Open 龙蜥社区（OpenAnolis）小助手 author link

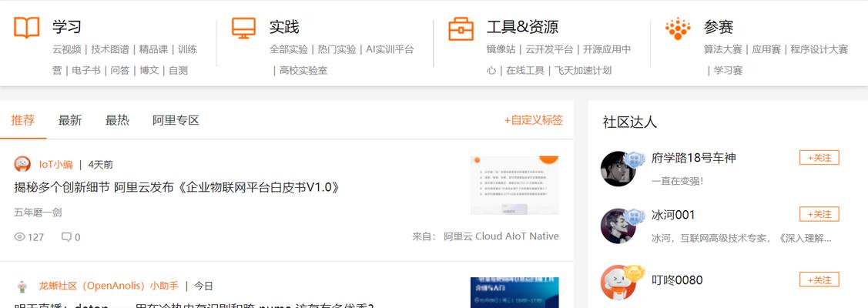[109, 286]
